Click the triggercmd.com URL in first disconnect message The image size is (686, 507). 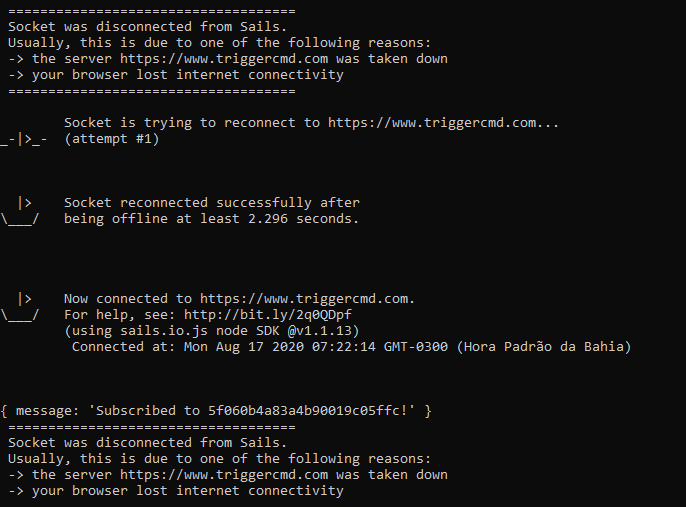pos(224,59)
